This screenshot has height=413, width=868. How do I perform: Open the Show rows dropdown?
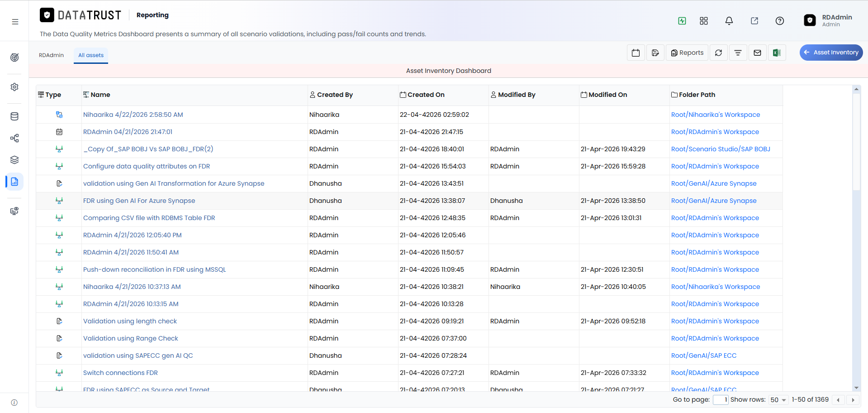(x=778, y=400)
